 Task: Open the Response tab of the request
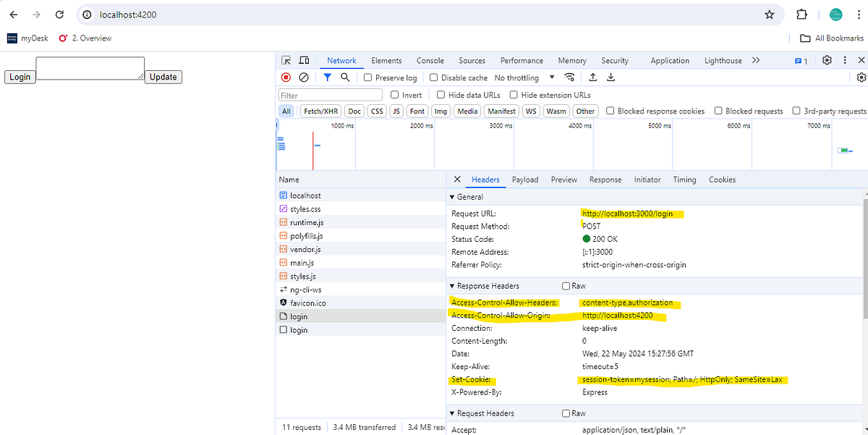coord(605,180)
